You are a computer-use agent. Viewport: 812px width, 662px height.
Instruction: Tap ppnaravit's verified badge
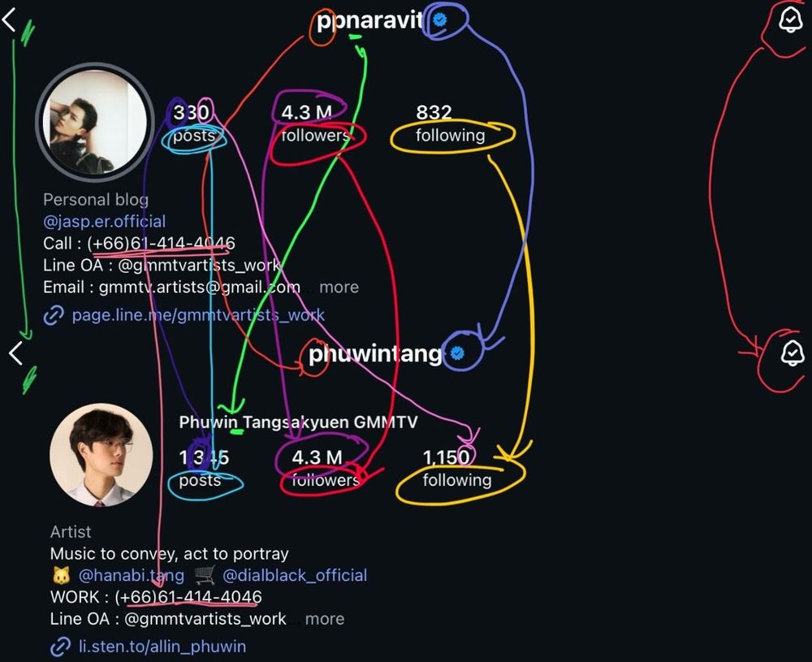(x=439, y=19)
